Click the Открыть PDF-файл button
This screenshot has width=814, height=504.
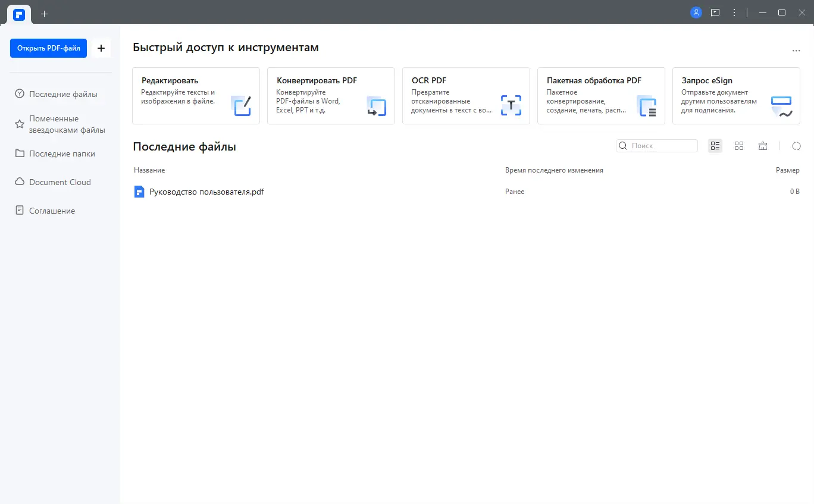[x=48, y=48]
